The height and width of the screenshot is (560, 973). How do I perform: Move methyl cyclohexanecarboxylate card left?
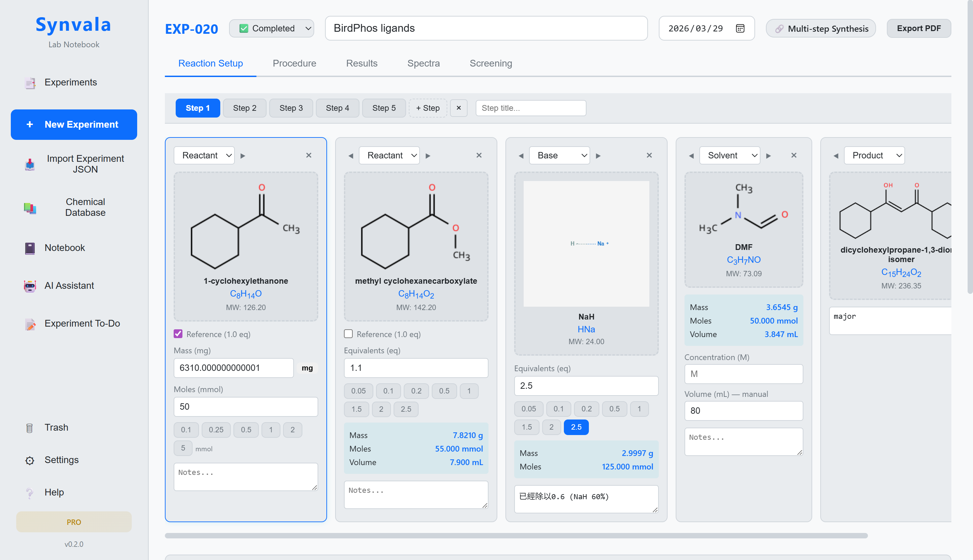[x=351, y=156]
